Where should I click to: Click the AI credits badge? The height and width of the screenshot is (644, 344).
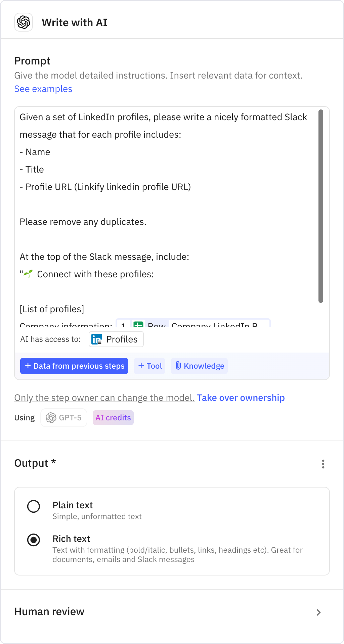[113, 417]
